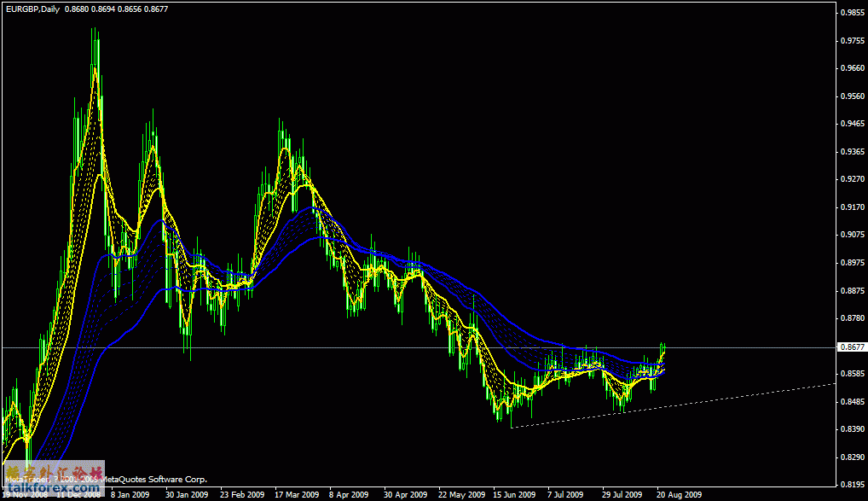Image resolution: width=868 pixels, height=501 pixels.
Task: Click the 0.8485 price axis label
Action: pyautogui.click(x=853, y=401)
